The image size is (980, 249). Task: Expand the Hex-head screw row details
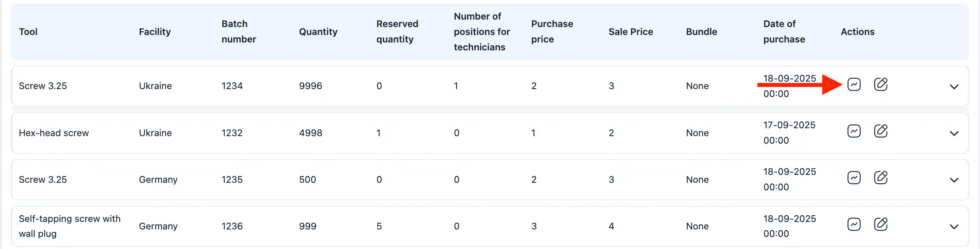pos(954,133)
